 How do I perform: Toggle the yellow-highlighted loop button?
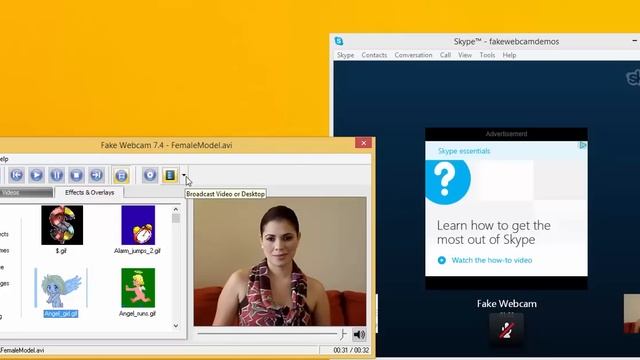pyautogui.click(x=121, y=175)
